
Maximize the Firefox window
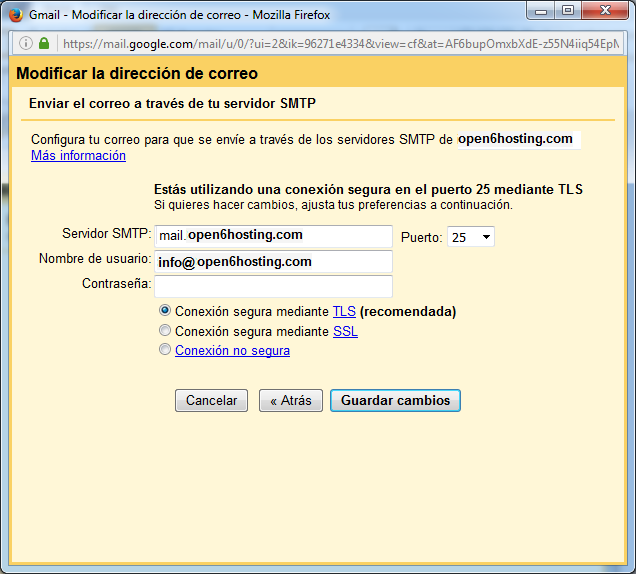pyautogui.click(x=568, y=11)
